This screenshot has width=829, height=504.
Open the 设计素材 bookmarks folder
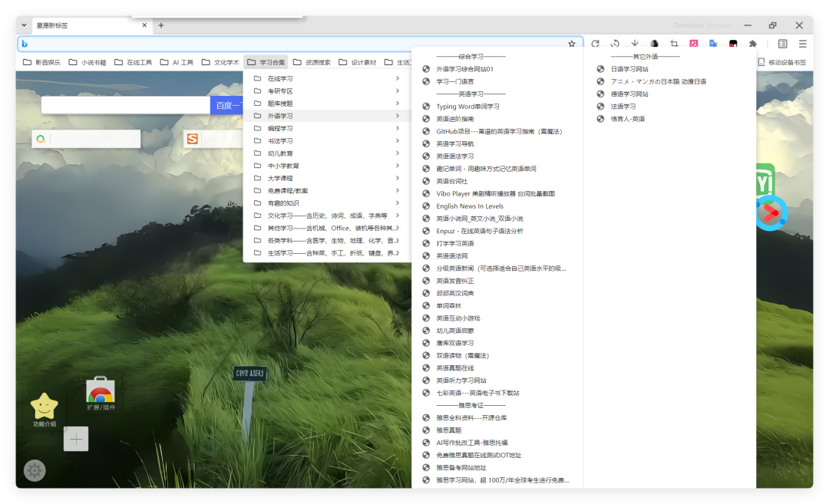(358, 62)
